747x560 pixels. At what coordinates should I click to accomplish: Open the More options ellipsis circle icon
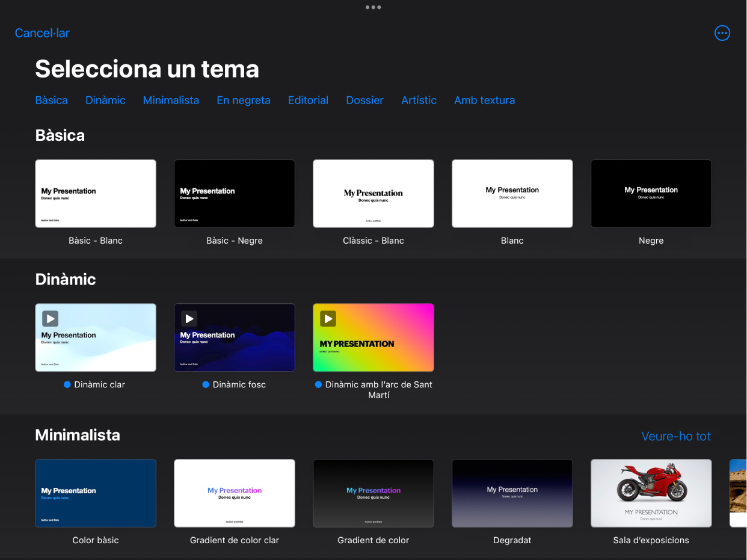click(722, 33)
